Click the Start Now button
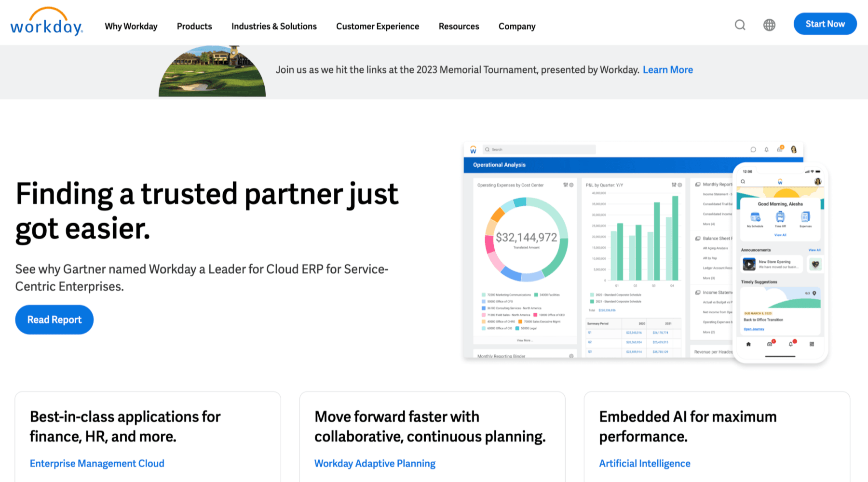Screen dimensions: 868x482 (x=825, y=24)
